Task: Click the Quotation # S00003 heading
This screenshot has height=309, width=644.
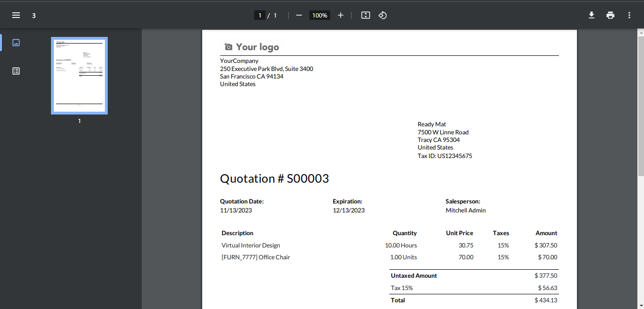Action: (x=274, y=178)
